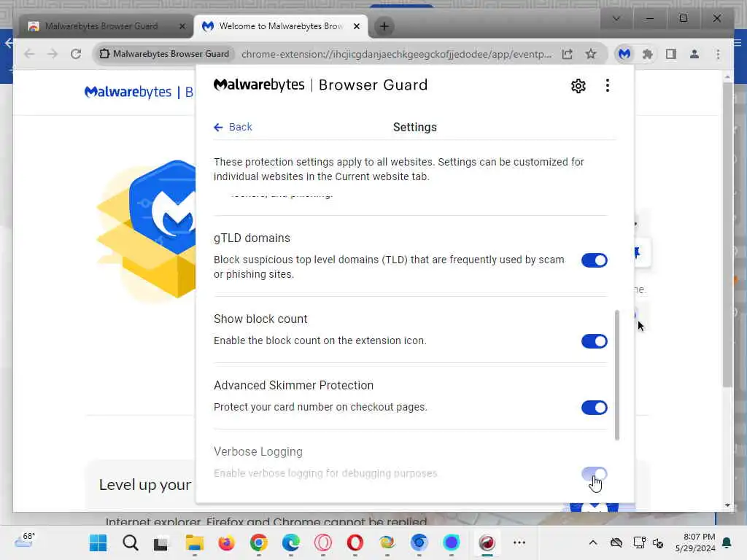Click the 'Settings' title text
747x560 pixels.
(414, 127)
